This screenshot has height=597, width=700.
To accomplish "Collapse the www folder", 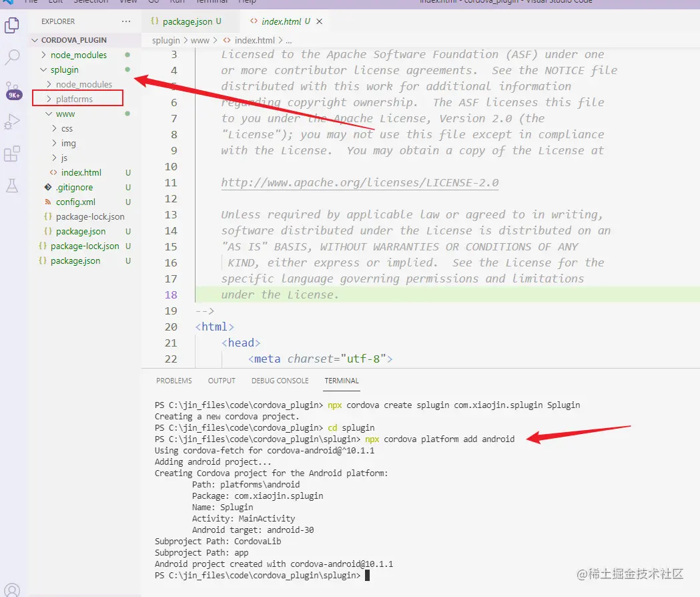I will (65, 114).
